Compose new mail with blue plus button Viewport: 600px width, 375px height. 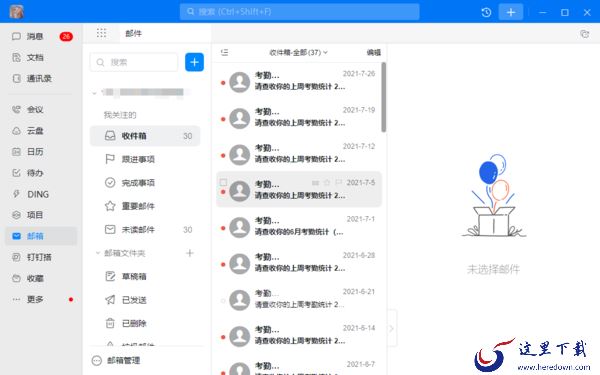pyautogui.click(x=194, y=62)
